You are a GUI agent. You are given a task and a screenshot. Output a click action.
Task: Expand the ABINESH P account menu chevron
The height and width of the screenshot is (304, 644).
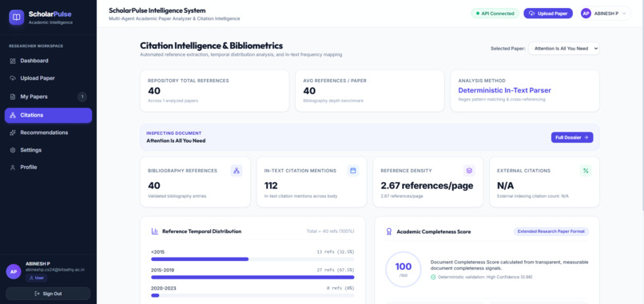624,14
